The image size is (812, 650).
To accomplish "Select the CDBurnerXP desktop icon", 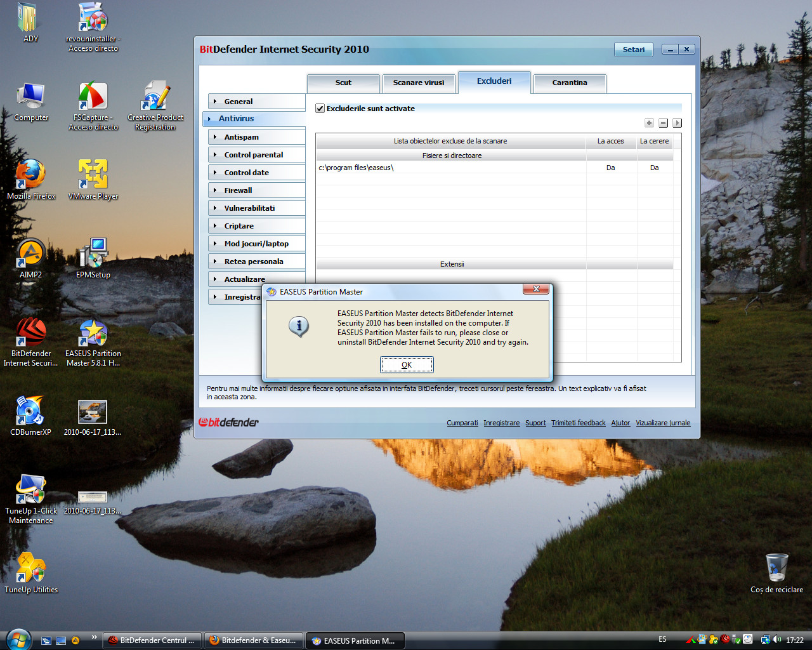I will pos(30,416).
